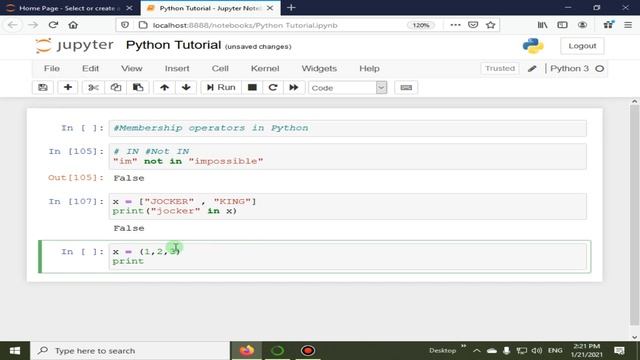The height and width of the screenshot is (360, 640).
Task: Click the 120% zoom level indicator
Action: pos(421,25)
